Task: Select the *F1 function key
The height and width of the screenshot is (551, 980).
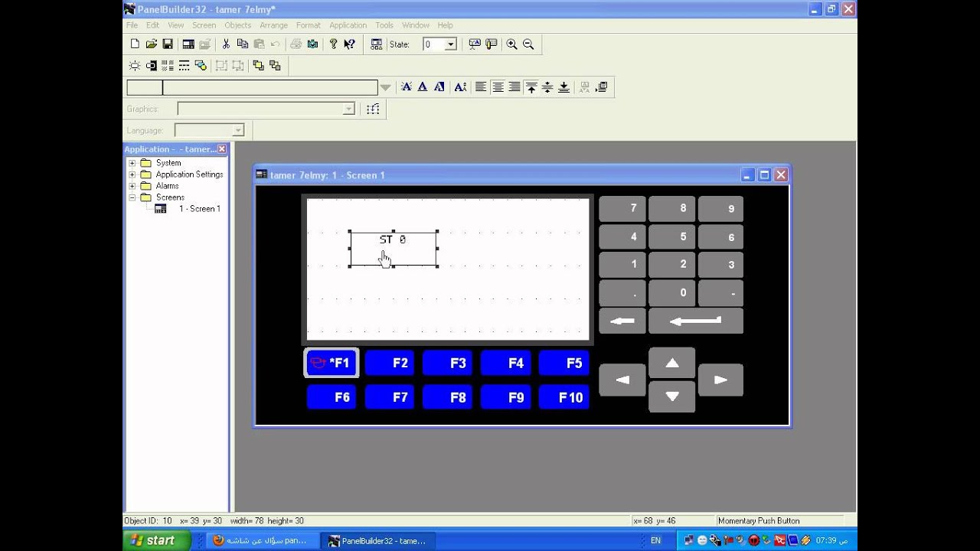Action: pyautogui.click(x=332, y=363)
